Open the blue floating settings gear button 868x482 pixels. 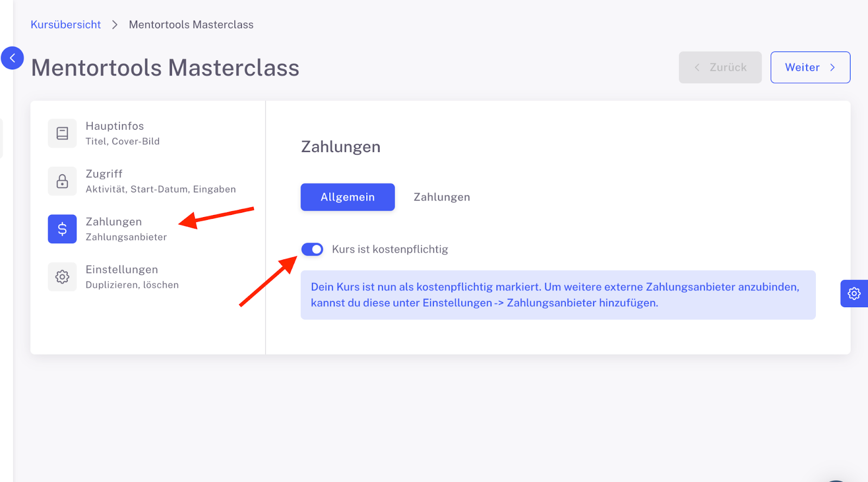pos(854,294)
